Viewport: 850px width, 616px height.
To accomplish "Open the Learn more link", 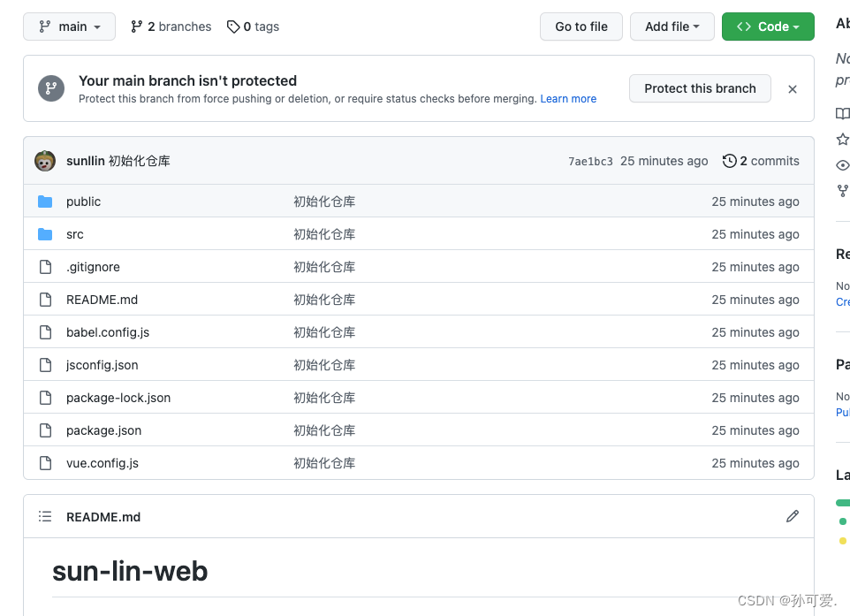I will click(x=568, y=98).
